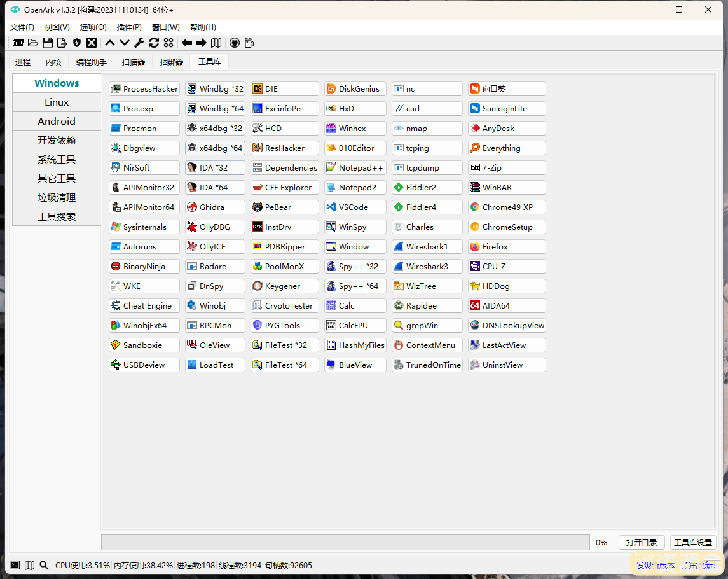Screen dimensions: 728x579
Task: Launch AIDA64 tool
Action: [507, 306]
